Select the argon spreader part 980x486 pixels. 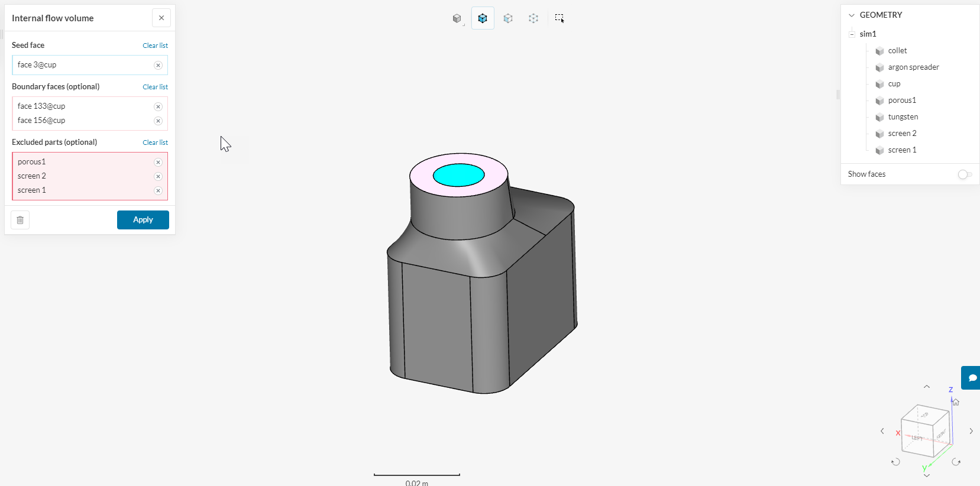[x=913, y=67]
